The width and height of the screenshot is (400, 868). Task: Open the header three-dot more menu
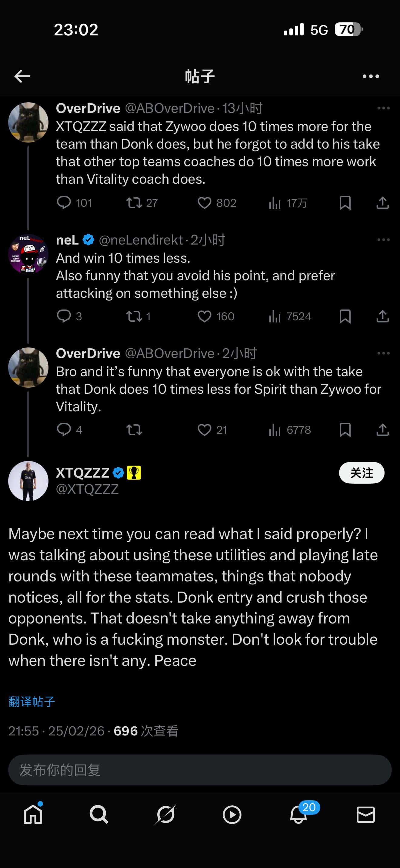pos(371,77)
